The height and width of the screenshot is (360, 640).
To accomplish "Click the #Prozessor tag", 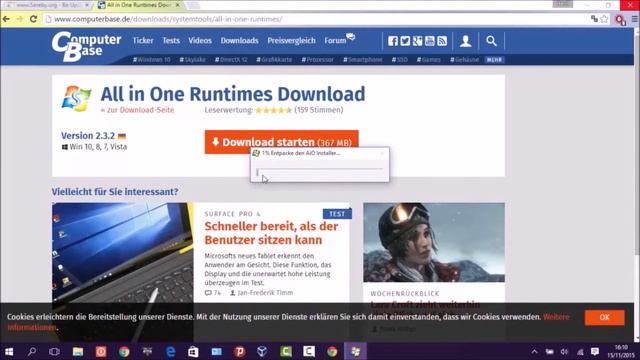I will tap(318, 60).
